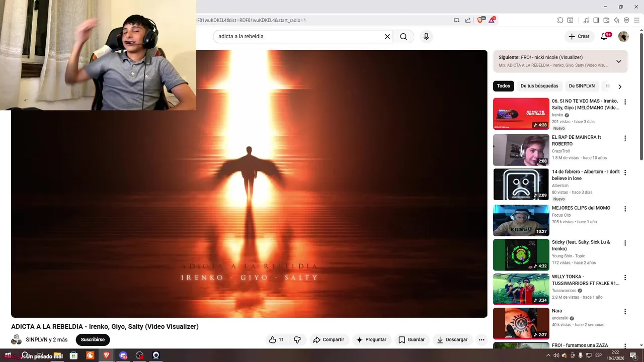Viewport: 644px width, 362px height.
Task: Open the account avatar menu
Action: click(x=623, y=36)
